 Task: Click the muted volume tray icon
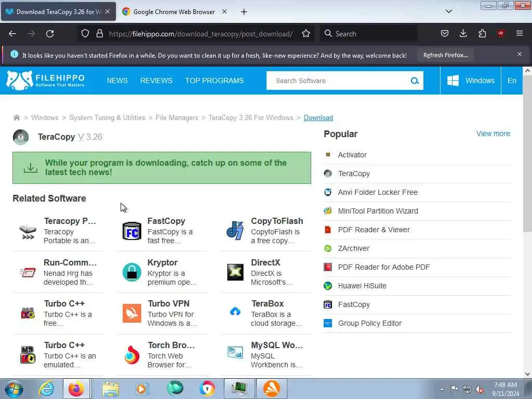point(480,389)
